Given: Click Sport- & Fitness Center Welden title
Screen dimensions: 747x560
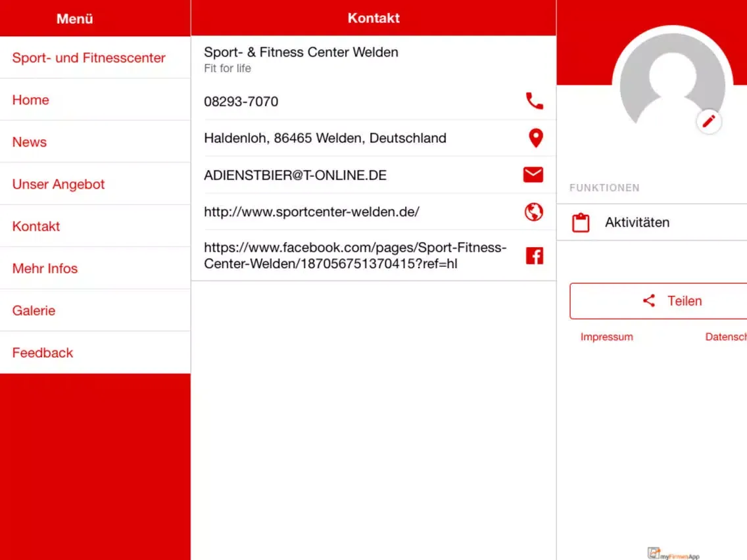Looking at the screenshot, I should pos(301,52).
